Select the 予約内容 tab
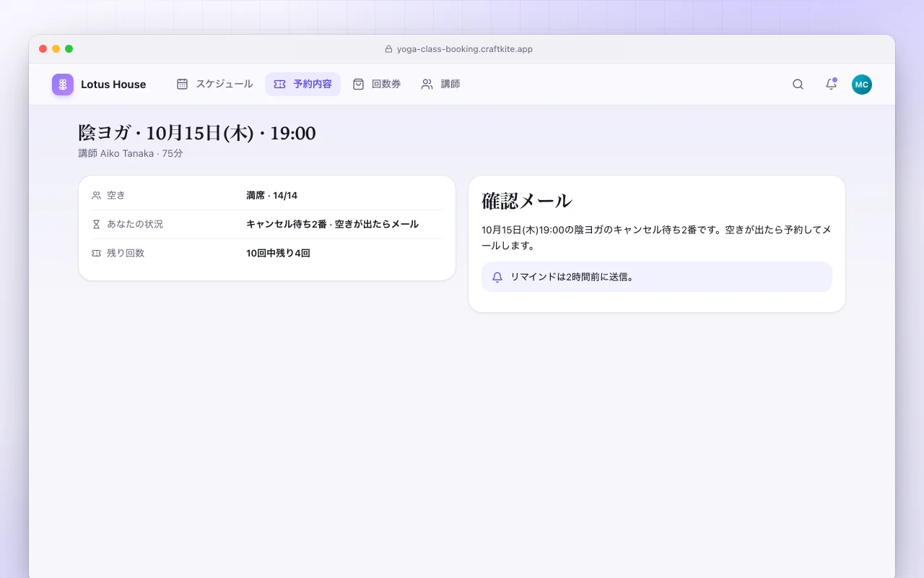This screenshot has width=924, height=578. tap(302, 84)
